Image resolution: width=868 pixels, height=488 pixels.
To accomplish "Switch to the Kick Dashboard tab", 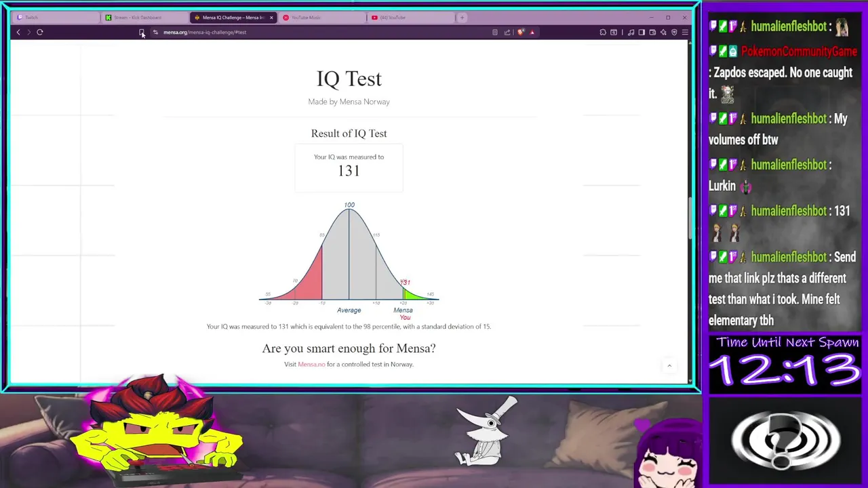I will pyautogui.click(x=144, y=18).
